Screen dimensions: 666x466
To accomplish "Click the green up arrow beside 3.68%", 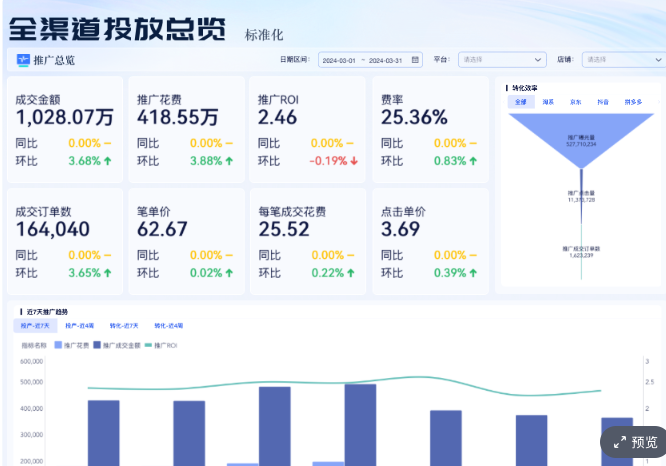I will coord(107,161).
